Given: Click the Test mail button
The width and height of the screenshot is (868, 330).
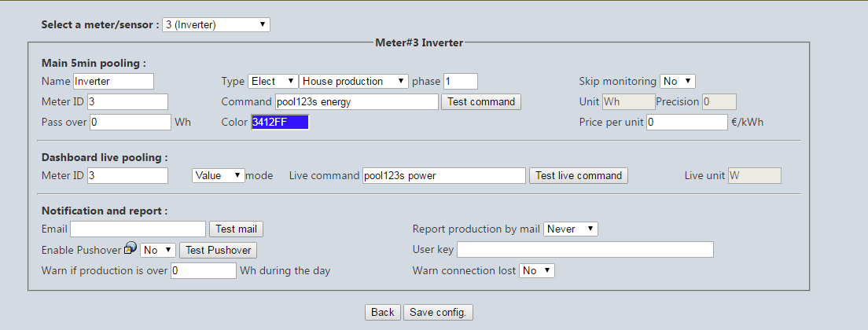Looking at the screenshot, I should [236, 229].
